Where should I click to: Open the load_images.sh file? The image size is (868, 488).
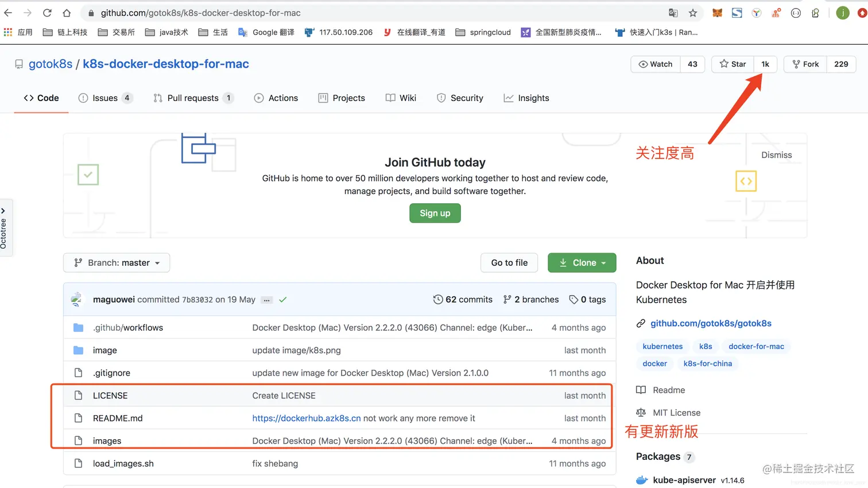coord(123,464)
